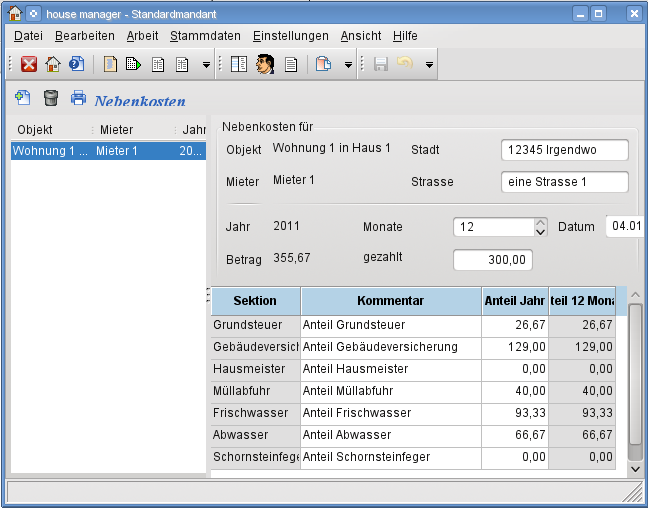Click the greyed-out save floppy disk icon
This screenshot has height=513, width=648.
[x=380, y=65]
